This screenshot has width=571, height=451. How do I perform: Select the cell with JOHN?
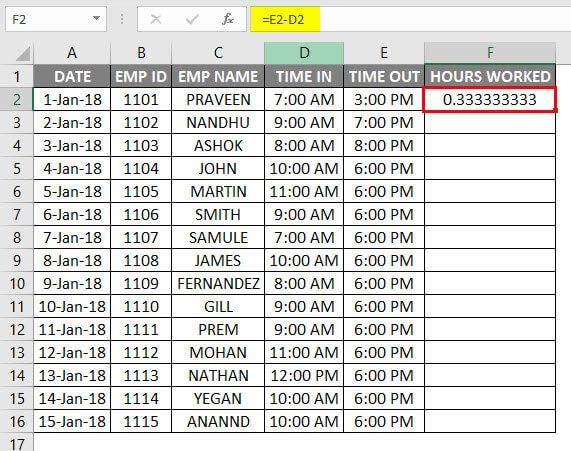tap(218, 168)
